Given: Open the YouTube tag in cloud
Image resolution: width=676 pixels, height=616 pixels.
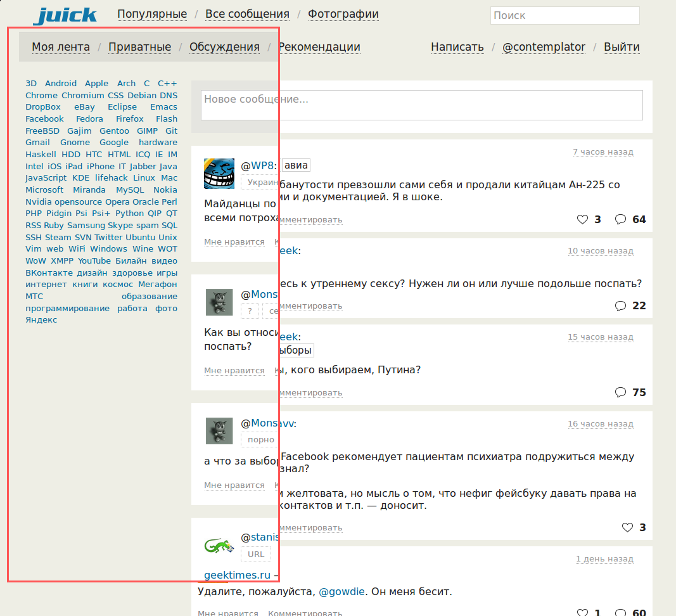Looking at the screenshot, I should 94,261.
